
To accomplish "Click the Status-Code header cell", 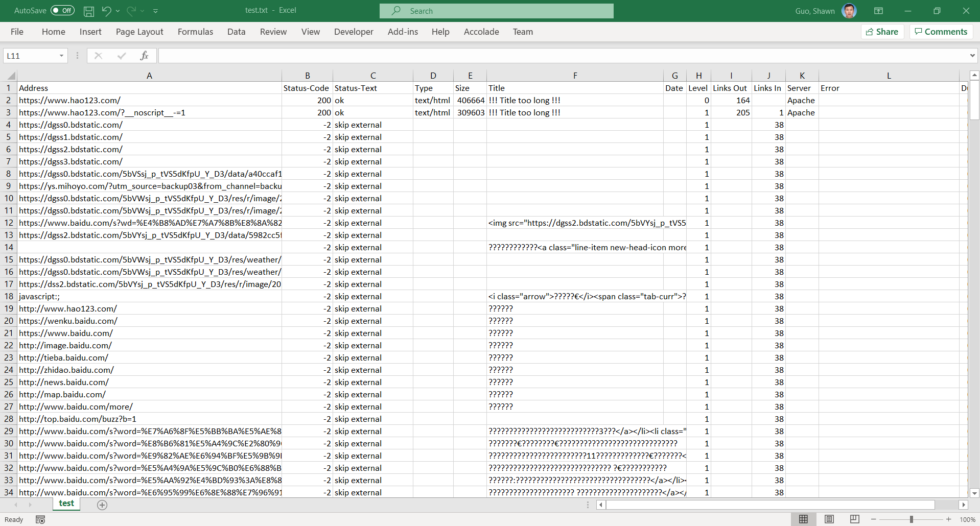I will 307,88.
